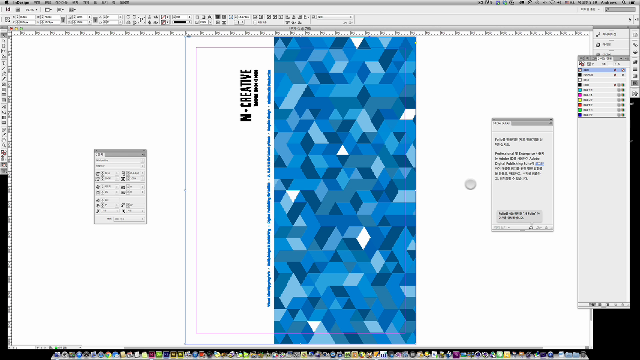This screenshot has width=640, height=360.
Task: Toggle constrain proportions for width and height
Action: pyautogui.click(x=63, y=19)
